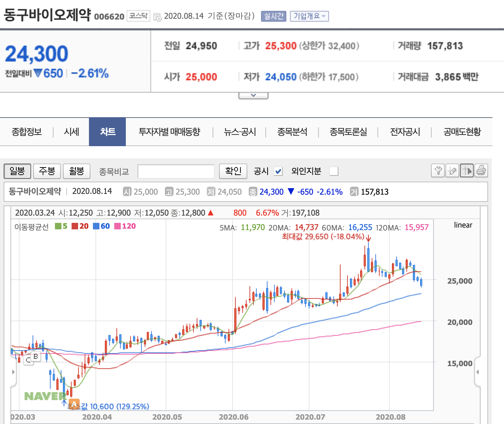Click the 60MA 16,255 value
Viewport: 504px width, 424px height.
[x=360, y=228]
